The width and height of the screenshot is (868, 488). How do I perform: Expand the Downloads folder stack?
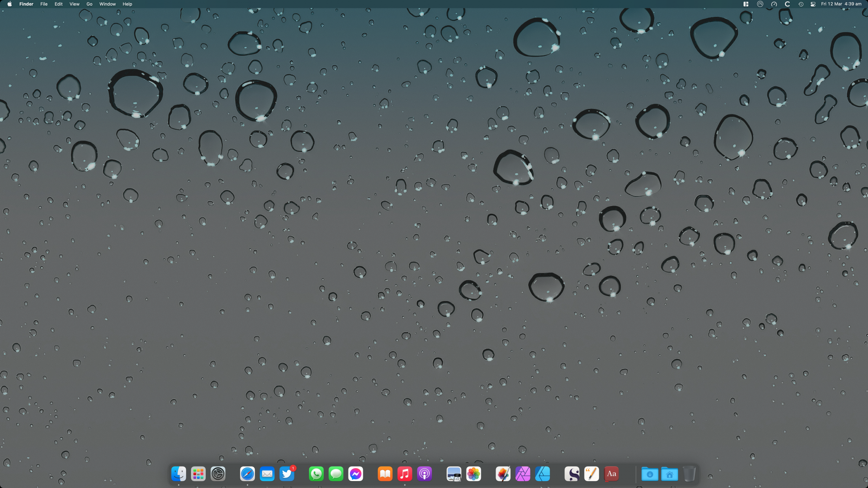[650, 474]
